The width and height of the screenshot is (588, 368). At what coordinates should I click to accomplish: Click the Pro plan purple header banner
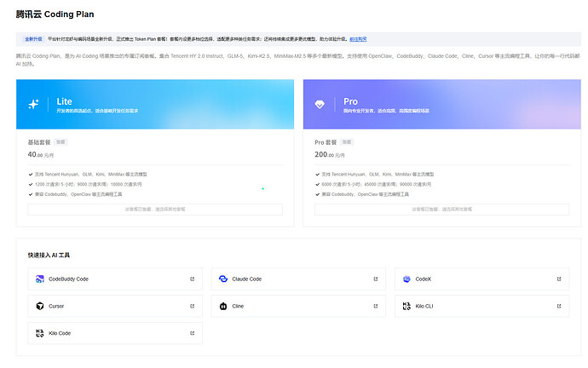[x=441, y=104]
